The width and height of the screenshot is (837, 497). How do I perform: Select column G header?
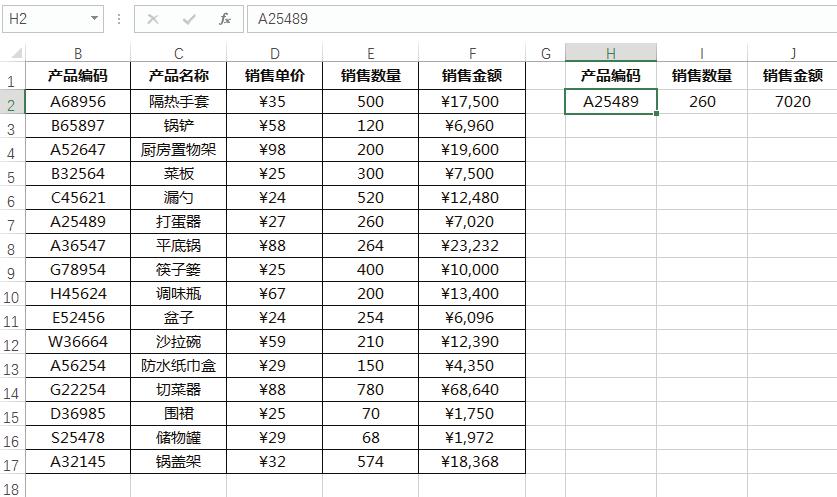[x=546, y=53]
